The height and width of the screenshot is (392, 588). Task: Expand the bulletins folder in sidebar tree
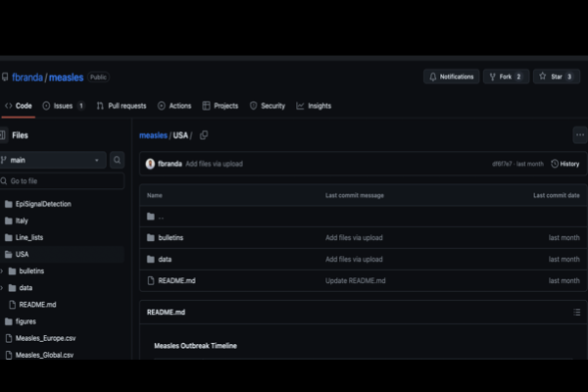pyautogui.click(x=3, y=270)
